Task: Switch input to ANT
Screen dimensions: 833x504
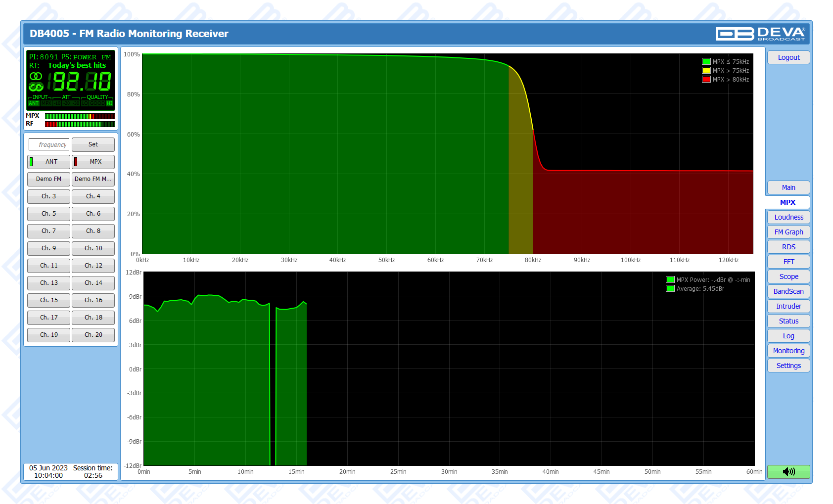Action: point(48,162)
